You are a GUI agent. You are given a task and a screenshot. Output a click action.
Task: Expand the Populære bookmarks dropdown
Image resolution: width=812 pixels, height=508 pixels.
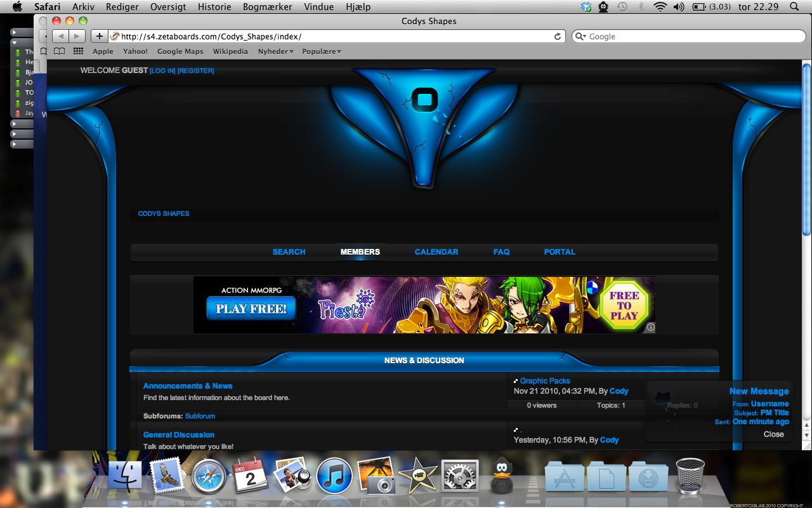tap(322, 51)
